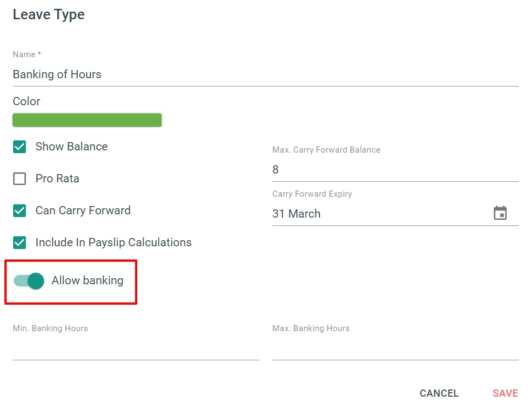Select the Carry Forward Expiry date field
Viewport: 532px width, 411px height.
[358, 214]
